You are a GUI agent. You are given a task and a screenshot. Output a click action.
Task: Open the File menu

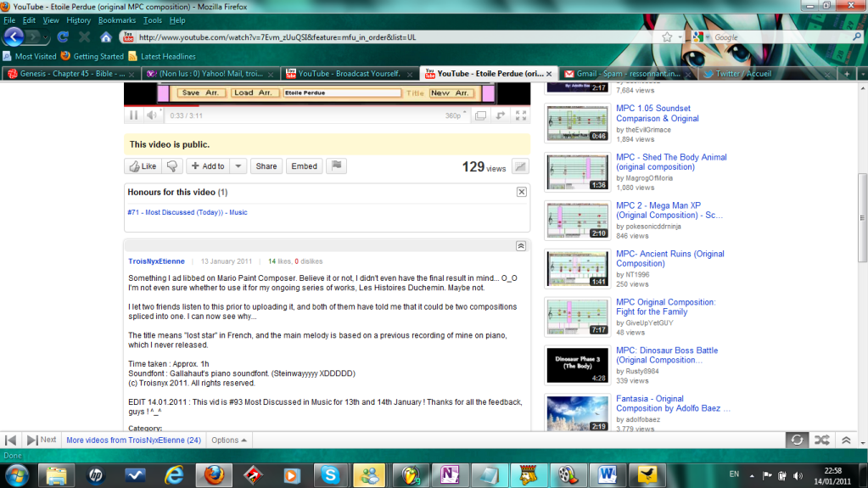9,20
